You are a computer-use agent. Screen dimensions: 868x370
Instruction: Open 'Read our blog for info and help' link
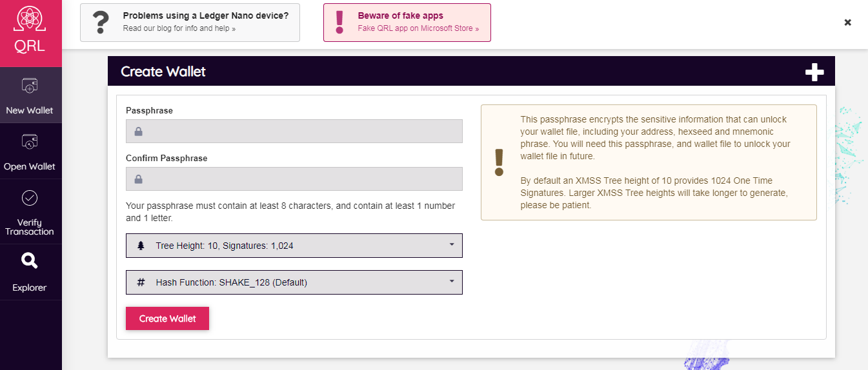[x=179, y=29]
